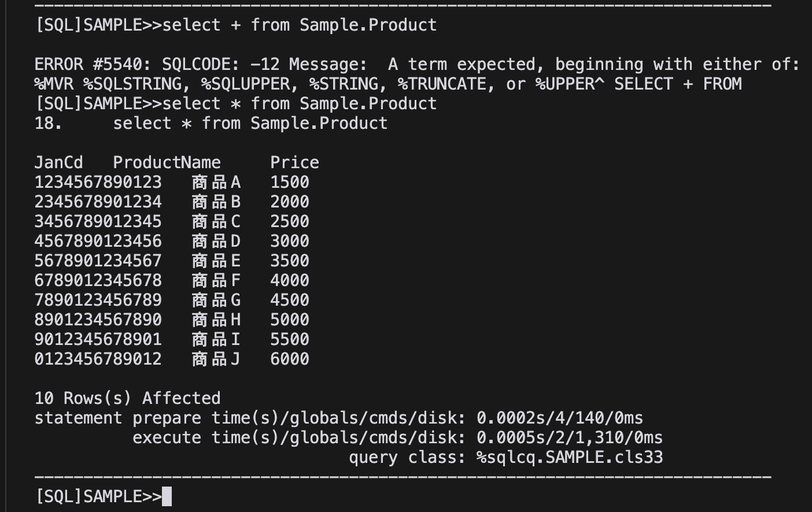Click the active SQL prompt cursor
Image resolution: width=812 pixels, height=512 pixels.
[x=167, y=496]
